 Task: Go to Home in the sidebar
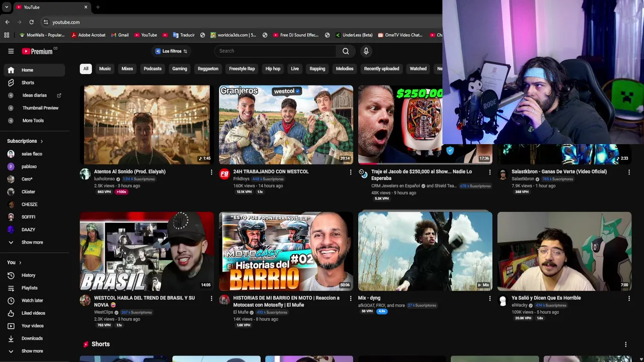(x=34, y=70)
